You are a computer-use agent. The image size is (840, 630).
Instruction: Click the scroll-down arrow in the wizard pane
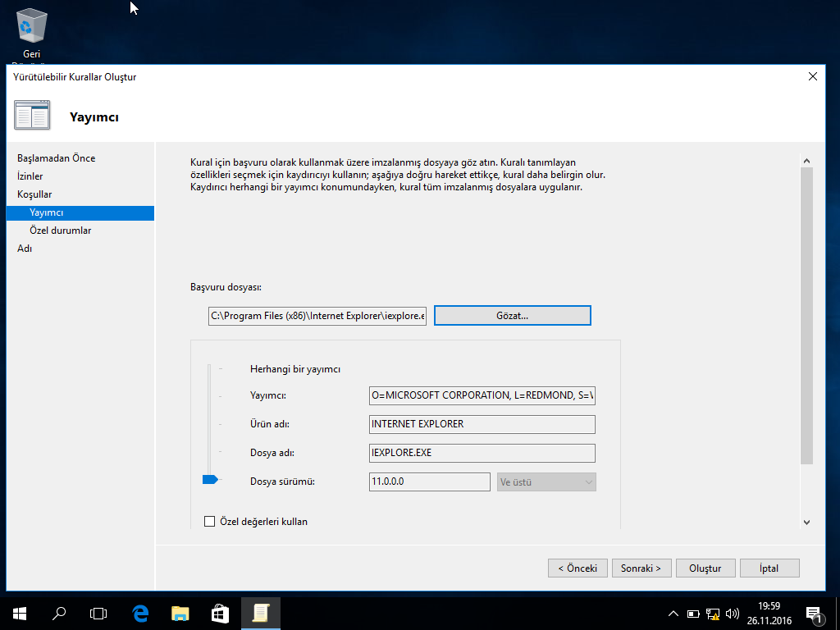pos(806,522)
